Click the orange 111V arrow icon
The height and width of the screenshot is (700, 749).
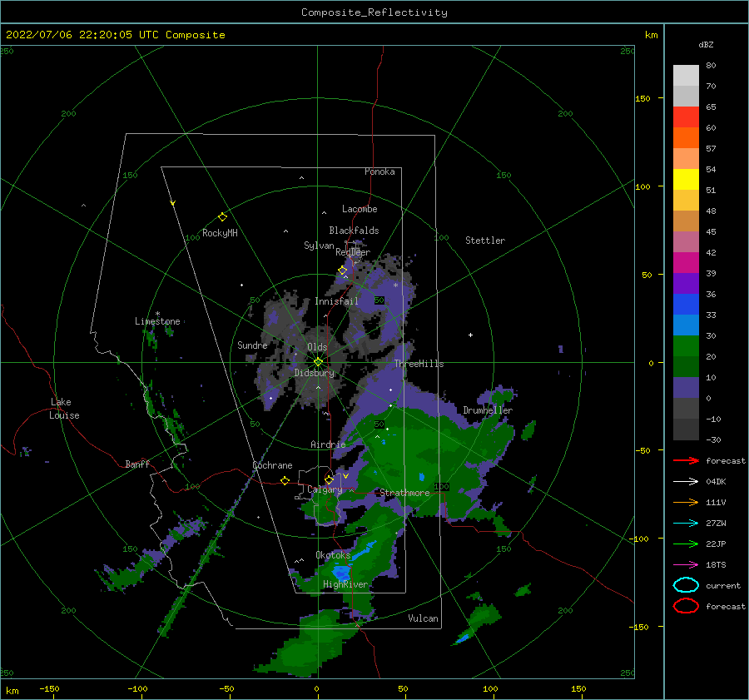pyautogui.click(x=686, y=502)
